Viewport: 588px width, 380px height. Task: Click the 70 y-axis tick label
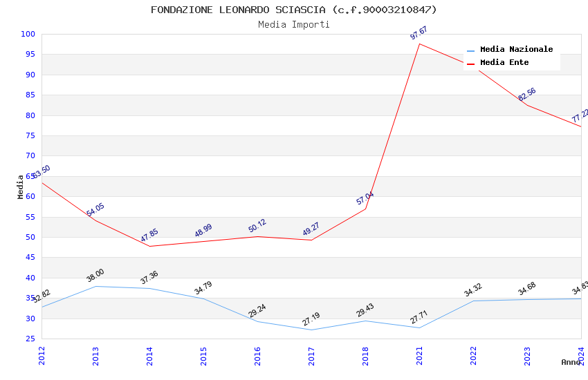coord(30,155)
